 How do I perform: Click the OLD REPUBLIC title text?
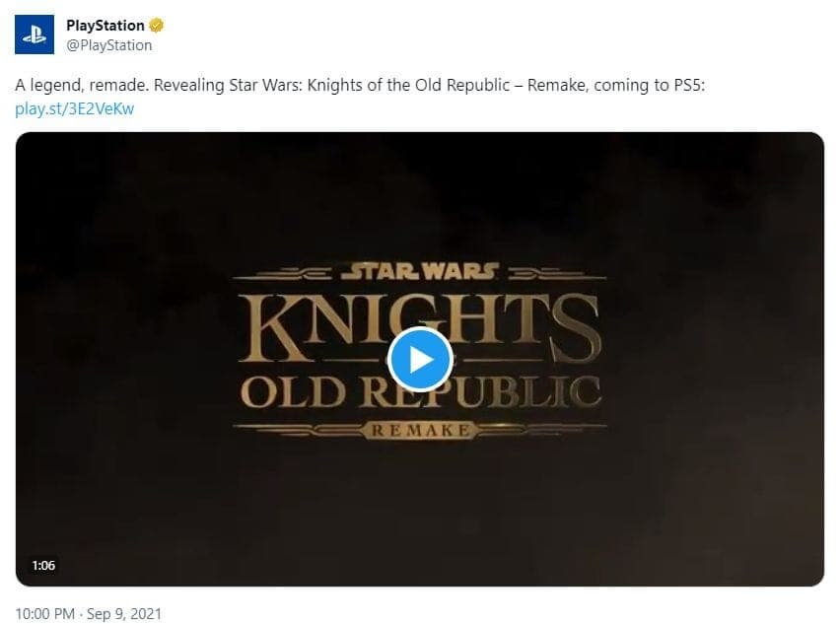tap(421, 392)
